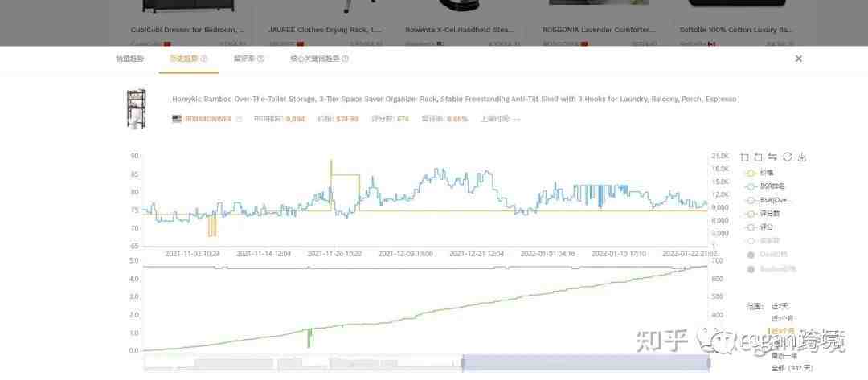
Task: Click the BSR排名 value 9,894
Action: pyautogui.click(x=295, y=119)
